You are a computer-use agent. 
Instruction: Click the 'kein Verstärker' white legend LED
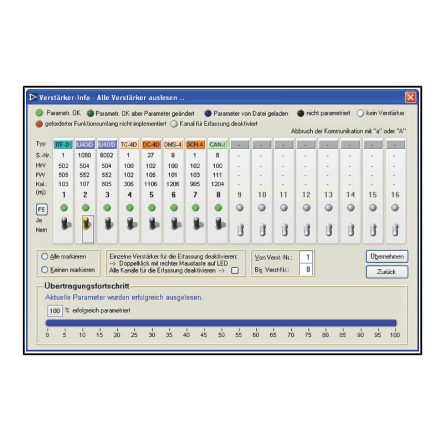point(360,113)
